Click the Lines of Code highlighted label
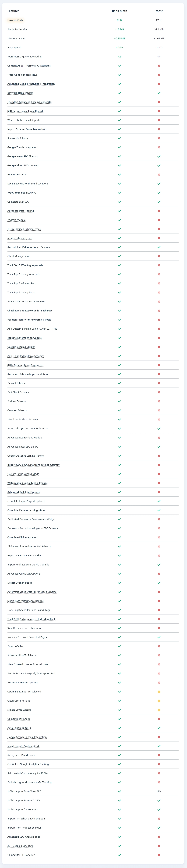Screen dimensions: 187x868 pyautogui.click(x=15, y=20)
